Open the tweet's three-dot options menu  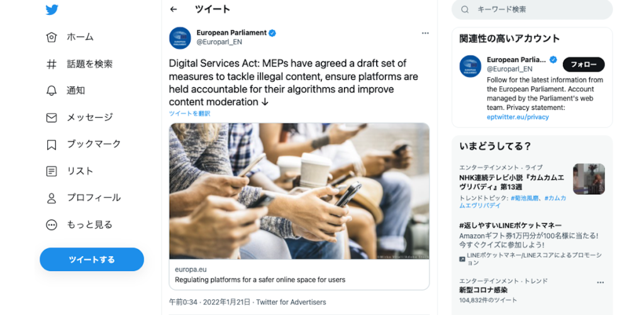425,33
